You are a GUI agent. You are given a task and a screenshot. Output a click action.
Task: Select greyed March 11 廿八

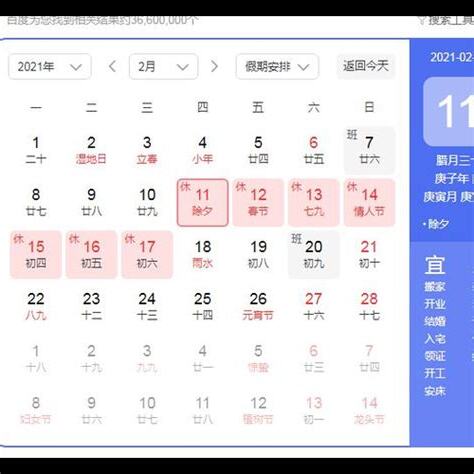click(x=203, y=410)
